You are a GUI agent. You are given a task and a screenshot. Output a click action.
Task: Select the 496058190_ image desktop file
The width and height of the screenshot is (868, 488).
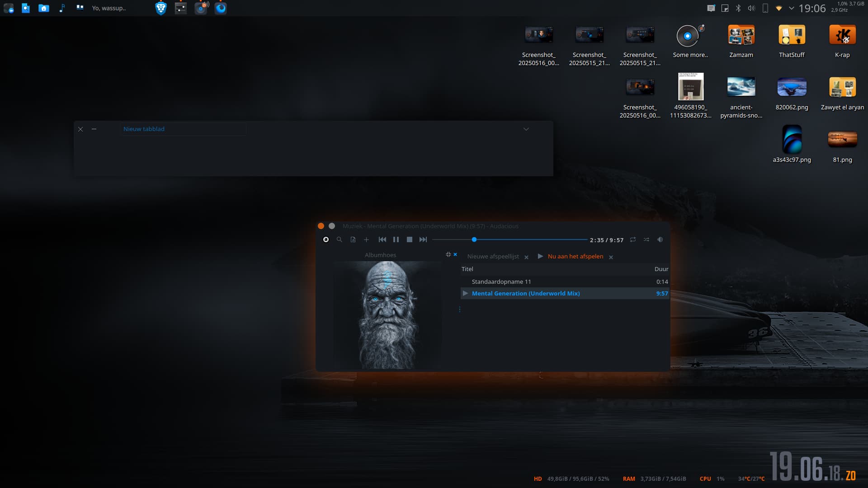pos(691,96)
